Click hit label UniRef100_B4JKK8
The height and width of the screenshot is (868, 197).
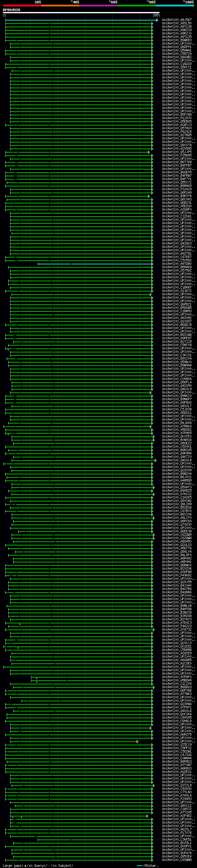coord(177,423)
